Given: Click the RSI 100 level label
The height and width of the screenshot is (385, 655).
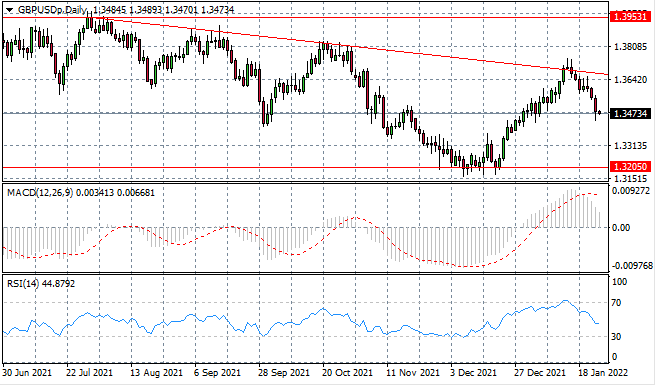Looking at the screenshot, I should coord(619,282).
